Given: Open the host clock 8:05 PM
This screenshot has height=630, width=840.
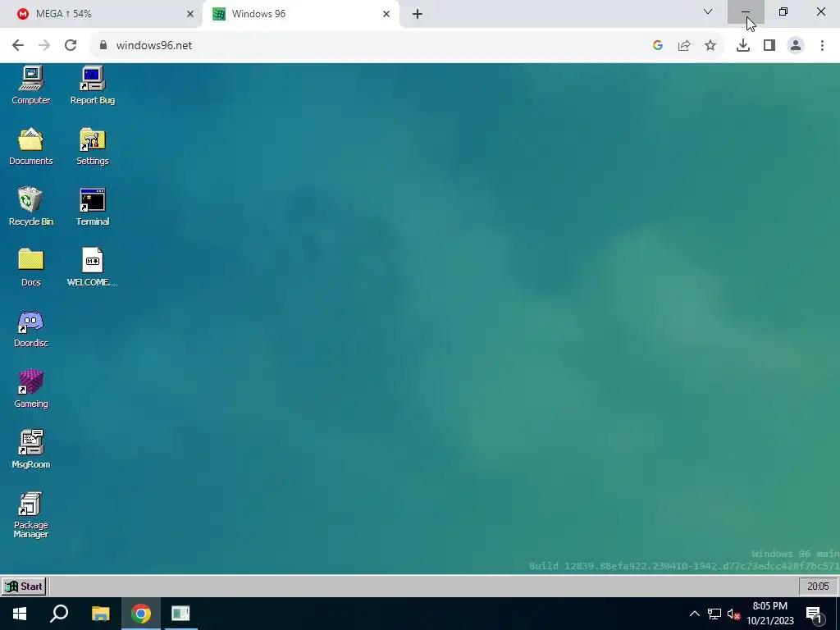Looking at the screenshot, I should tap(770, 614).
